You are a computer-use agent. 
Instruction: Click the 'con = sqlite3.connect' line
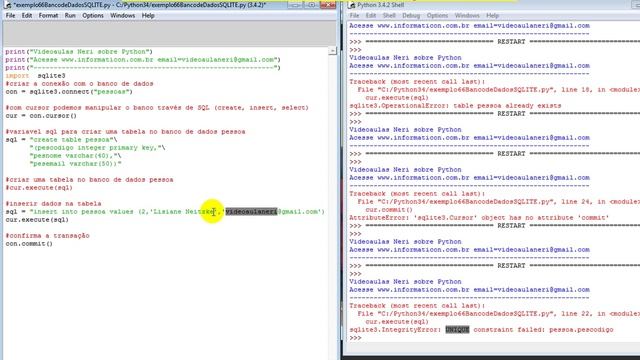(69, 92)
